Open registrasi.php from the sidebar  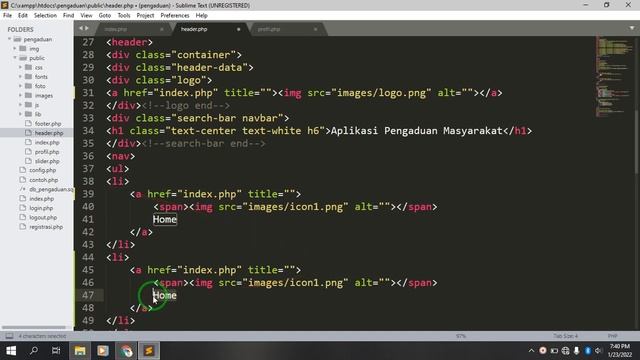coord(46,227)
